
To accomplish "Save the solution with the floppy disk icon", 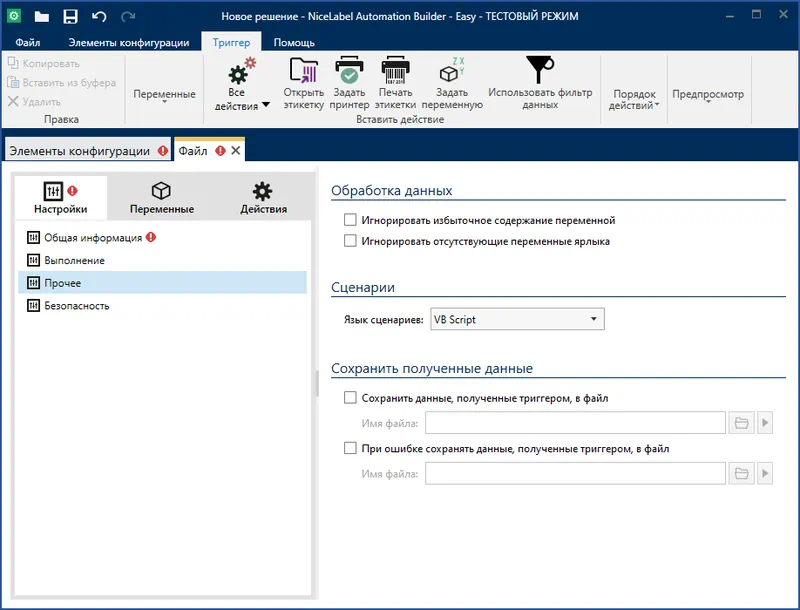I will (x=70, y=16).
